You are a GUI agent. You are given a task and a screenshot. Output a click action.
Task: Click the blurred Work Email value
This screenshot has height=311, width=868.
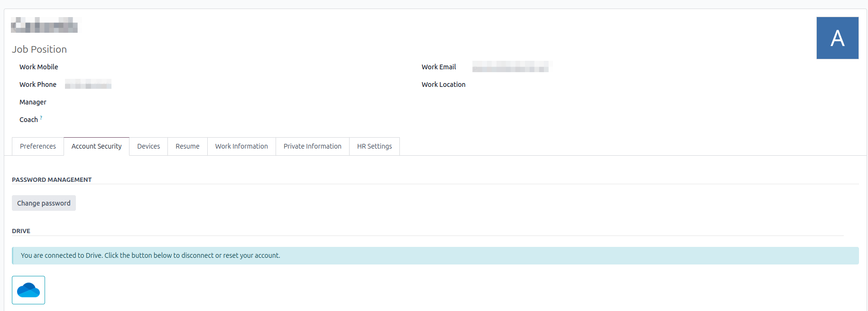coord(510,66)
